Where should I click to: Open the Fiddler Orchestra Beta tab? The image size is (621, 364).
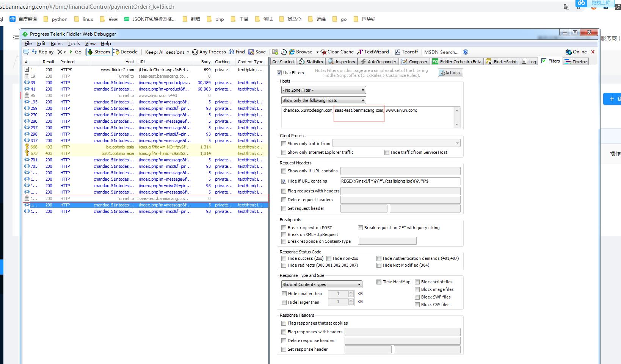457,62
